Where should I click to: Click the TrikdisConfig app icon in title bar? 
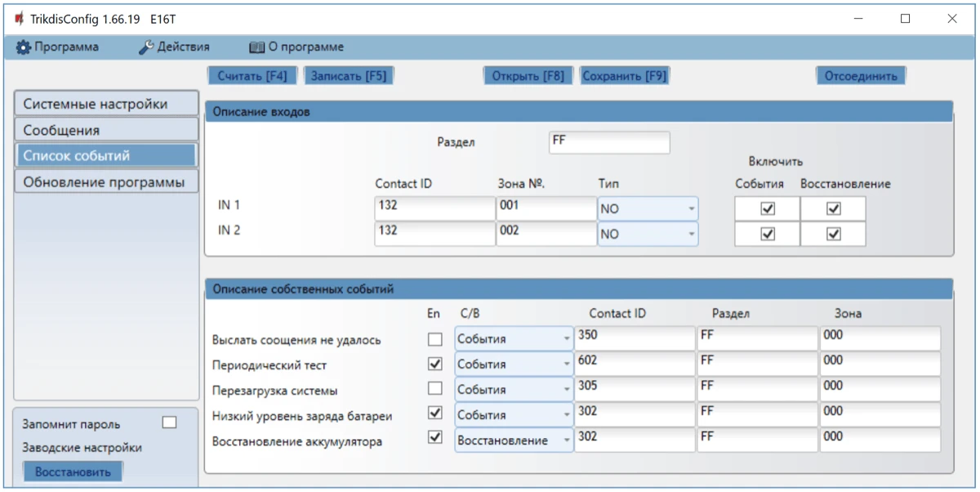click(19, 19)
